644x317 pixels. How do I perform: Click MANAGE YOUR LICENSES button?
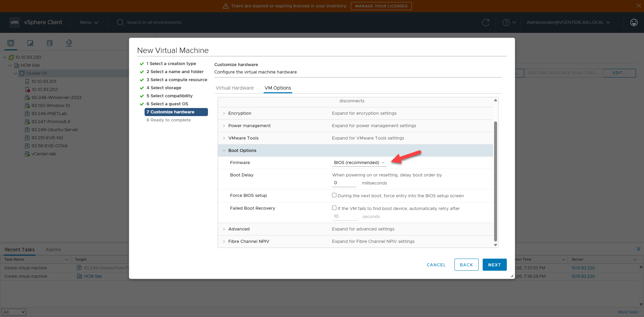pyautogui.click(x=381, y=6)
